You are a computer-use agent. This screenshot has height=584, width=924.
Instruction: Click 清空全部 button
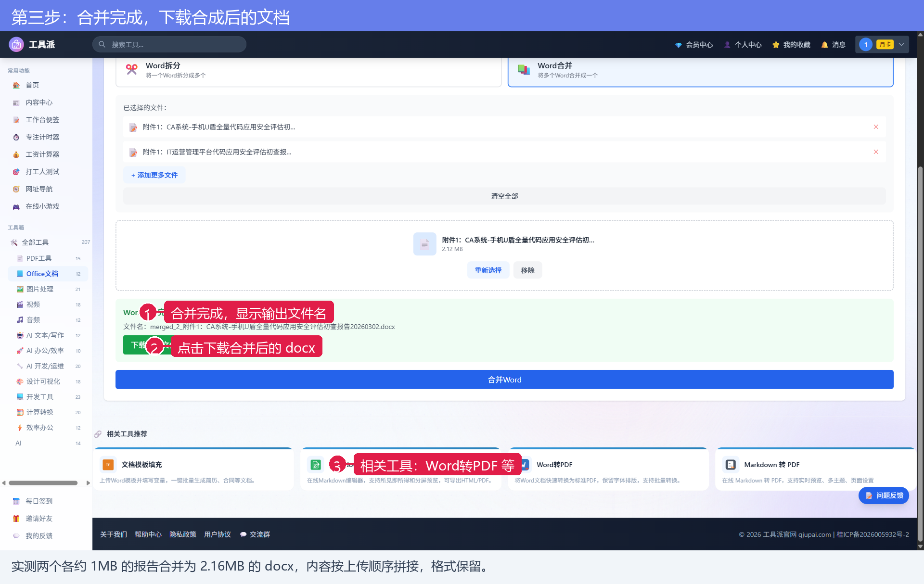pyautogui.click(x=504, y=196)
